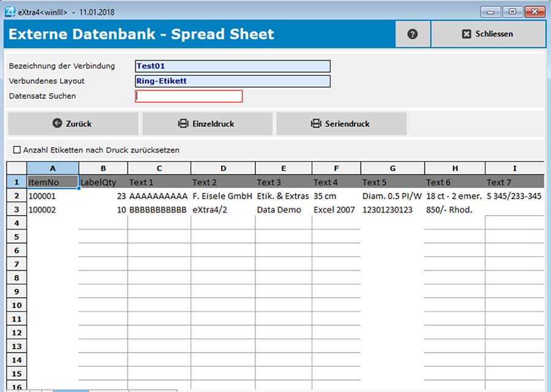551x392 pixels.
Task: Select the 'Text 3' header cell
Action: point(283,181)
